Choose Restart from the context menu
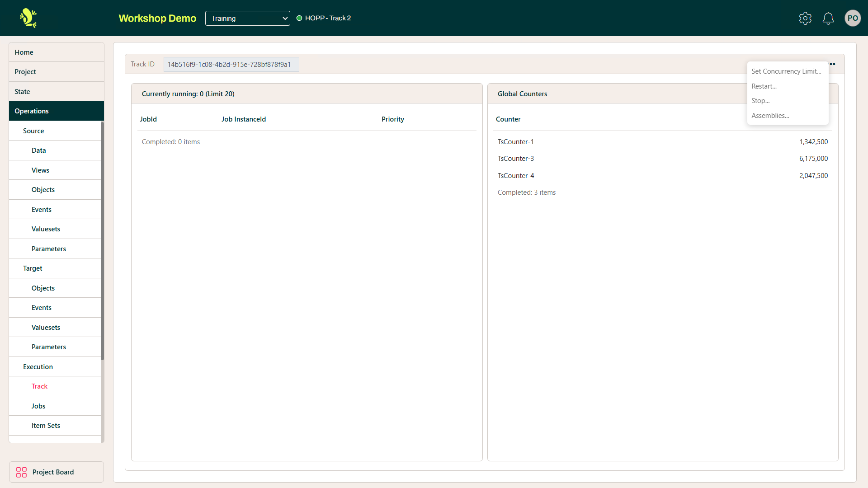Image resolution: width=868 pixels, height=488 pixels. click(764, 86)
